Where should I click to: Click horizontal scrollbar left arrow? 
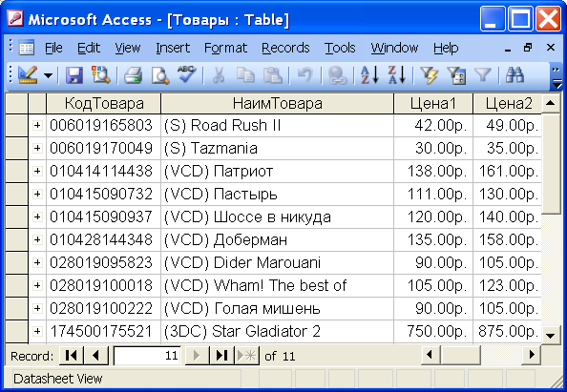(x=430, y=355)
